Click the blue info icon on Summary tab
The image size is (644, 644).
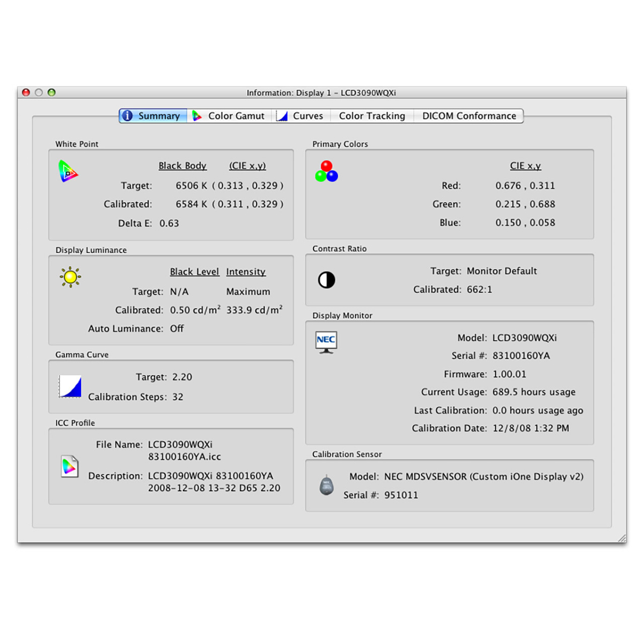click(127, 116)
